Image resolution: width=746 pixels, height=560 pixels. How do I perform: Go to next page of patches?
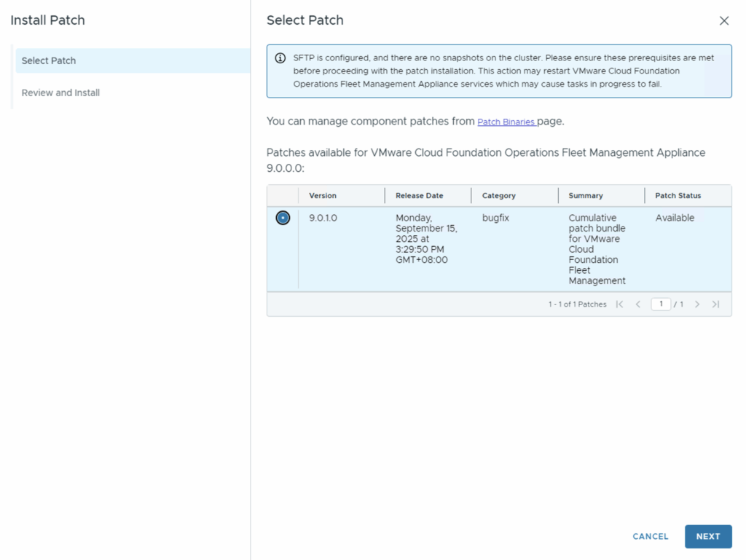click(x=697, y=304)
